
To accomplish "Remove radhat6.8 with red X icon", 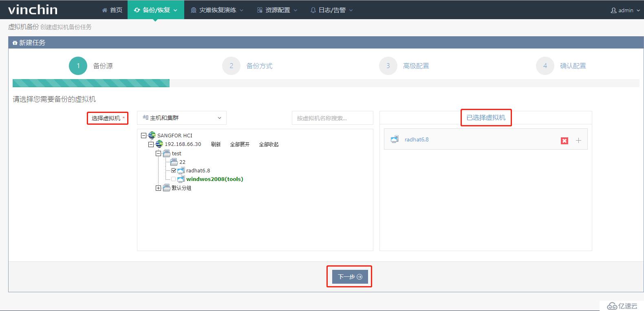I will (x=565, y=141).
